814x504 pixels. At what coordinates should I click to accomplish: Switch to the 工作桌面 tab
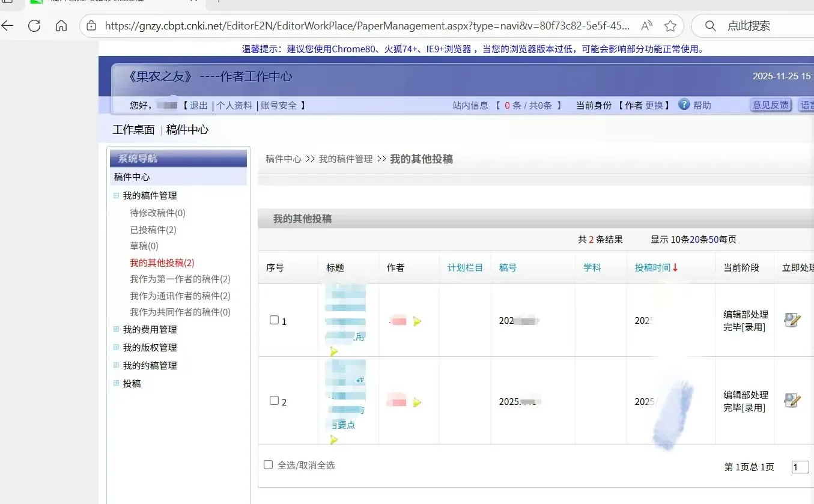[x=133, y=129]
